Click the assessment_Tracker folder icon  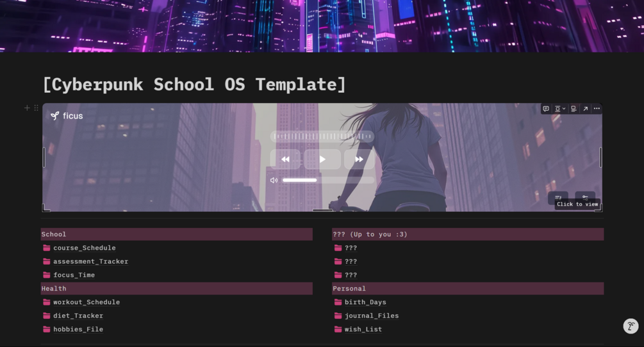pos(46,261)
